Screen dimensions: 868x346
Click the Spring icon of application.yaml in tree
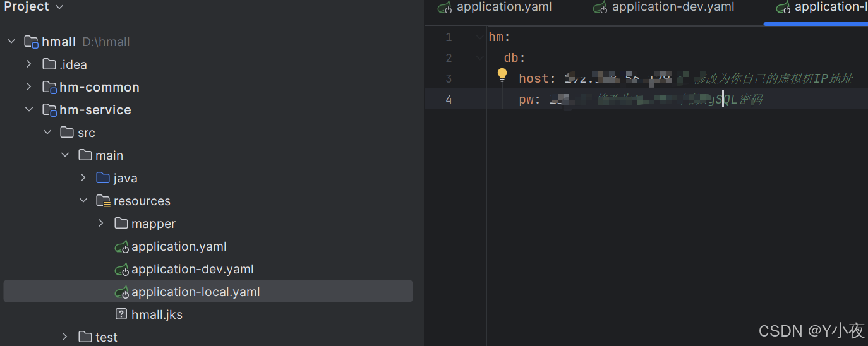click(x=121, y=247)
